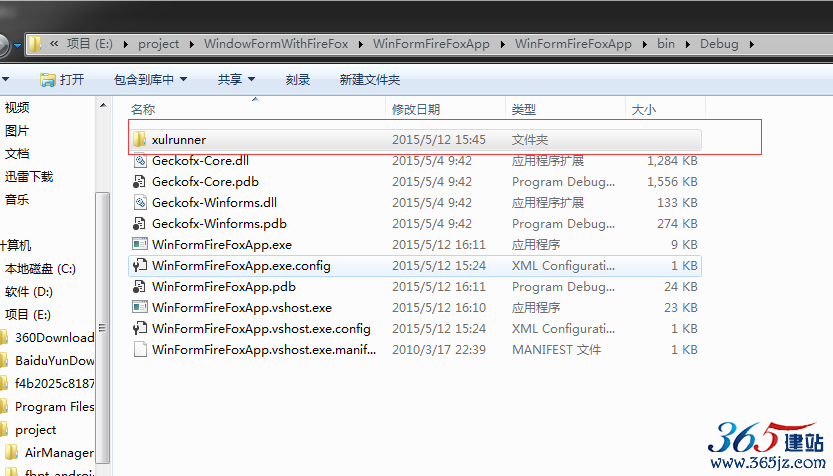
Task: Navigate to 项目 (E:) breadcrumb
Action: point(90,44)
